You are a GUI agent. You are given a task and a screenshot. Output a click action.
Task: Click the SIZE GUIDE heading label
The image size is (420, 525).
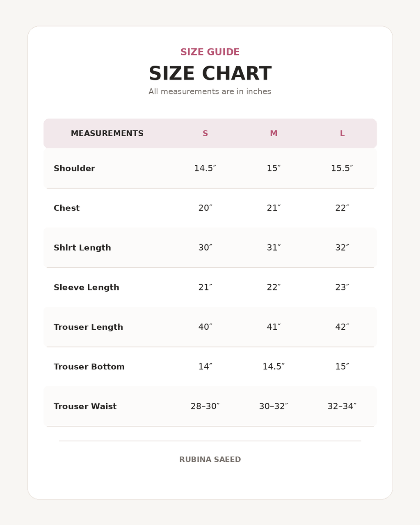pos(210,52)
